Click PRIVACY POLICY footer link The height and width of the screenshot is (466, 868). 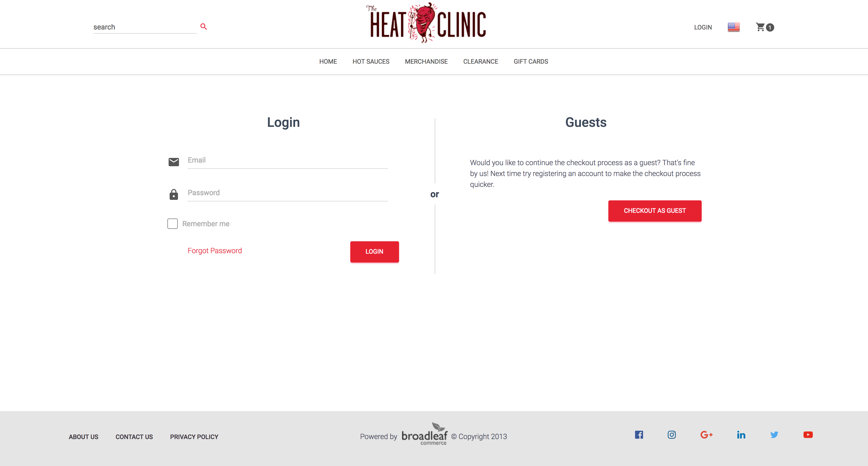tap(194, 437)
